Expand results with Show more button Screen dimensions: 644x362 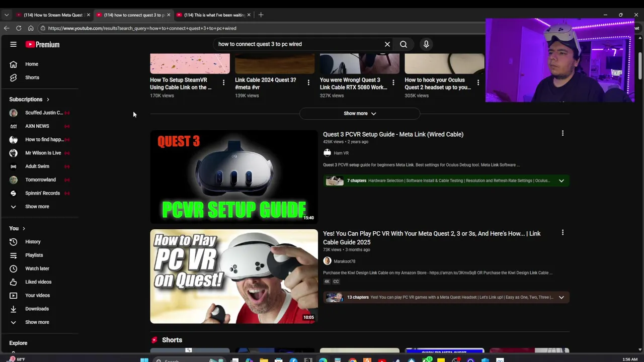360,114
